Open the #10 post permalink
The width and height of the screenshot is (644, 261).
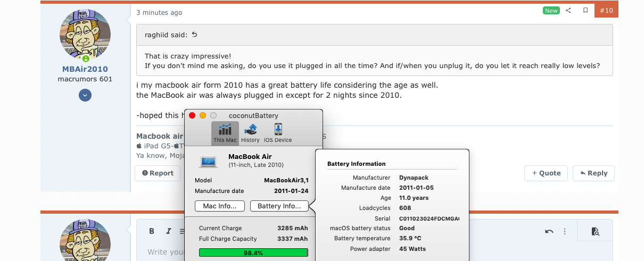pos(606,10)
